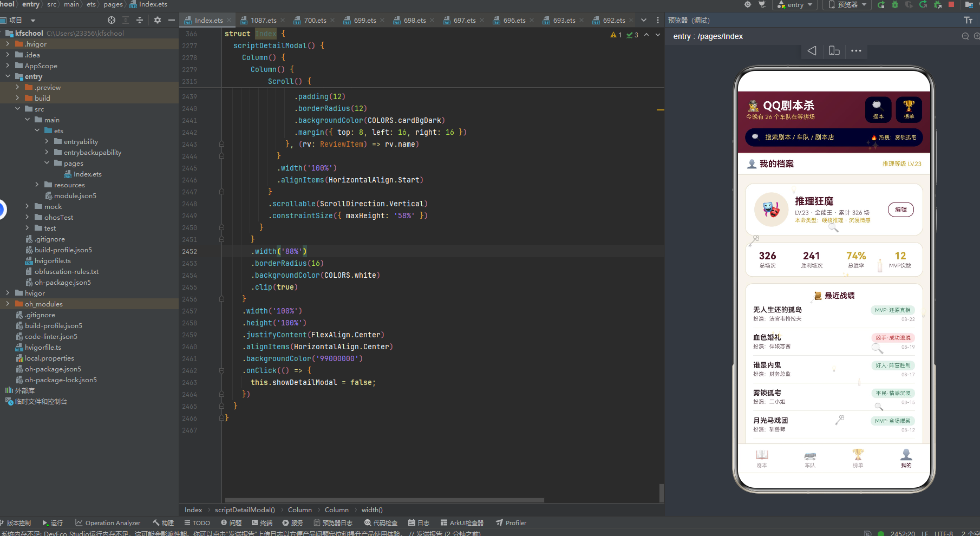Jump to next highlighted error down arrow
The image size is (980, 536).
(658, 35)
